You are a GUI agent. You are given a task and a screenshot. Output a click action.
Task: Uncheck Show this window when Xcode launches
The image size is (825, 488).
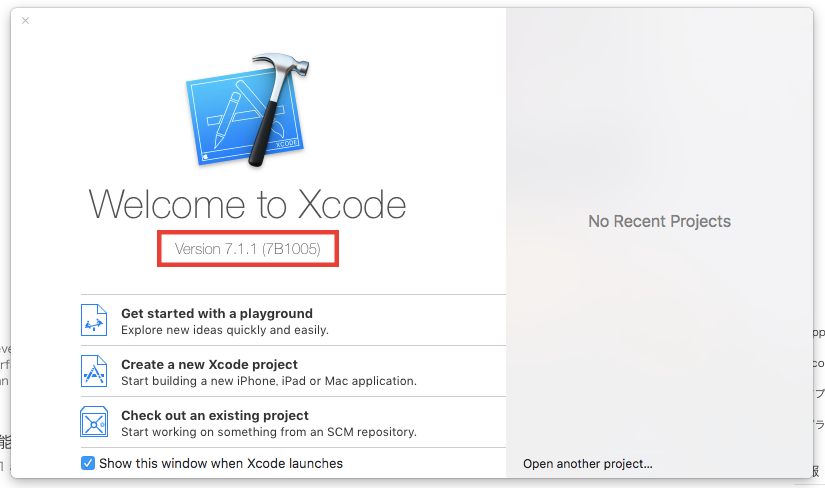88,463
